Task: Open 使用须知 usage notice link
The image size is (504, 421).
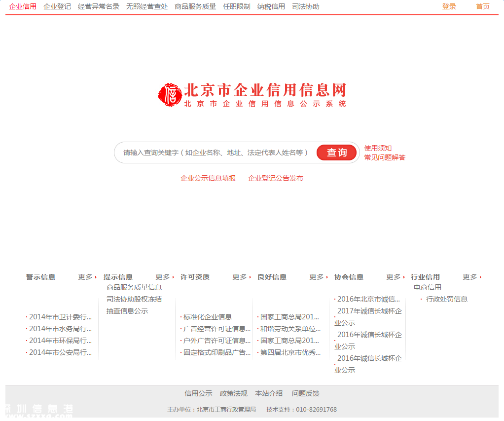Action: [378, 148]
